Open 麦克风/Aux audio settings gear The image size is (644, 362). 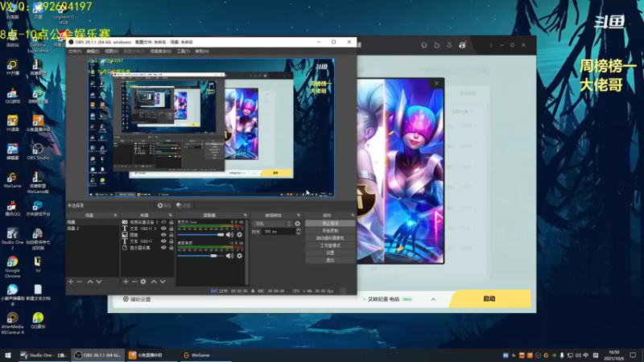tap(239, 234)
